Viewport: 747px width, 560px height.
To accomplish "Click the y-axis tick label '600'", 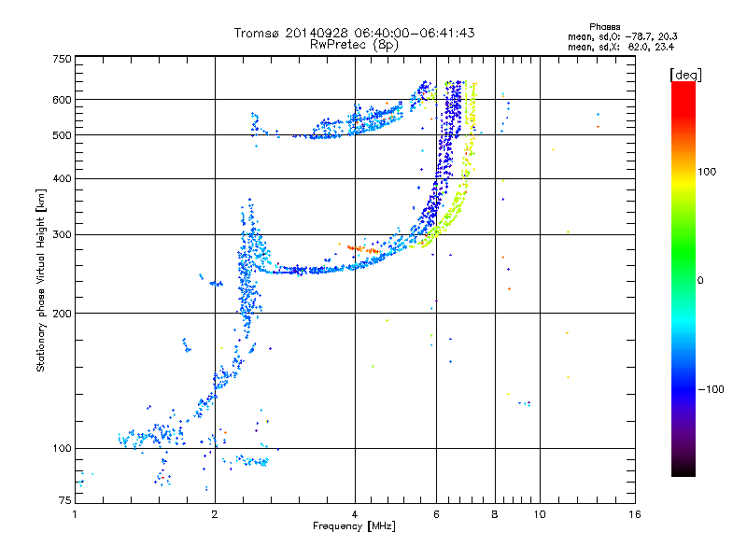I will tap(62, 100).
